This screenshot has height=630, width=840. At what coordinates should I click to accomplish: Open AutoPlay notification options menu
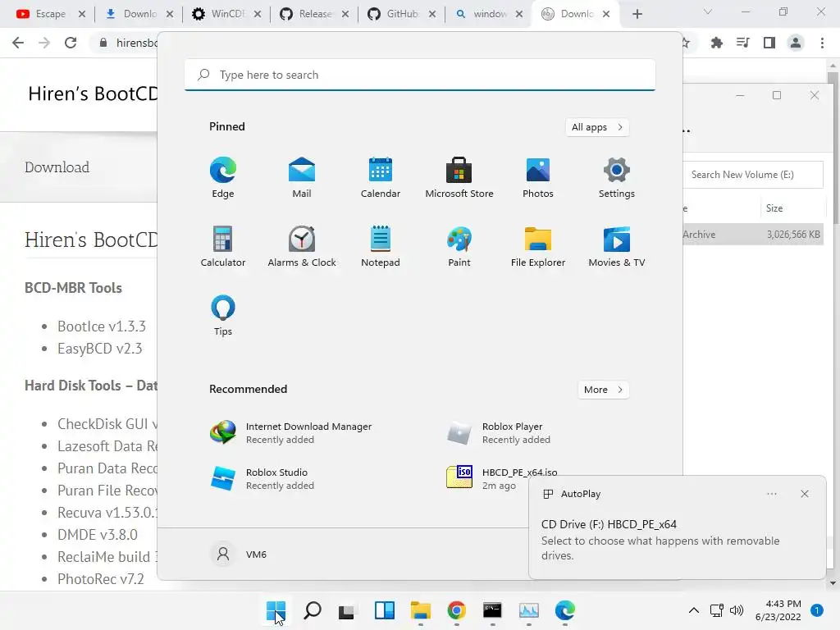[771, 494]
